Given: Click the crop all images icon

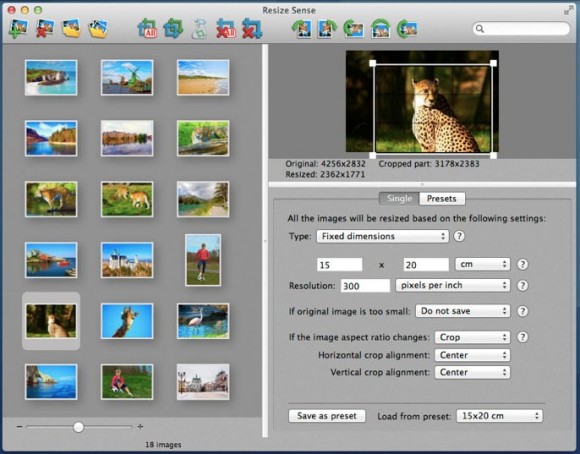Looking at the screenshot, I should [147, 28].
